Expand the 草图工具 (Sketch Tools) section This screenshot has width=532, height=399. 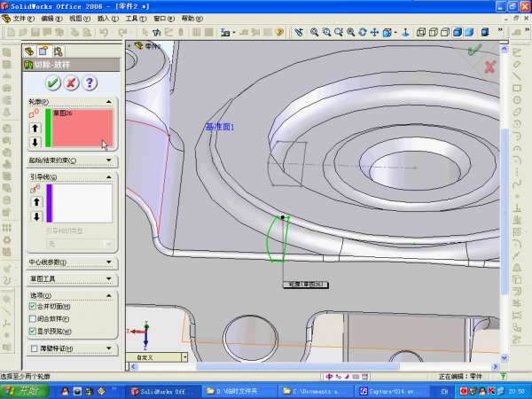(x=108, y=278)
